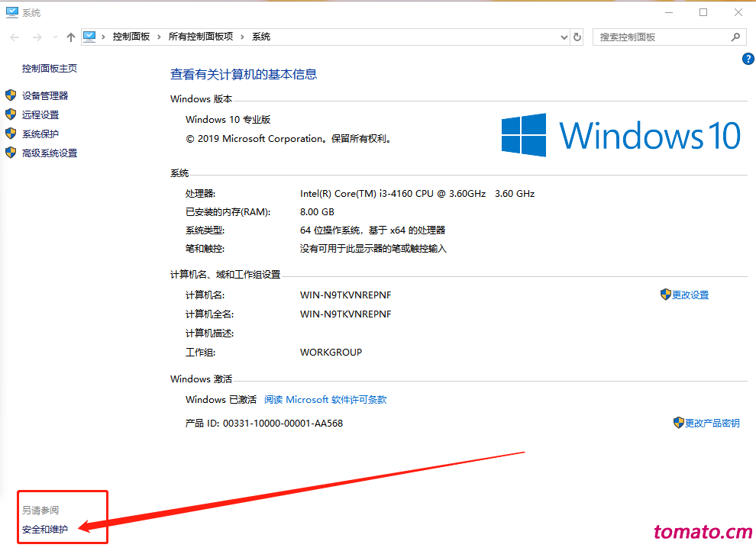Click shield icon beside 系统保护

click(x=11, y=134)
